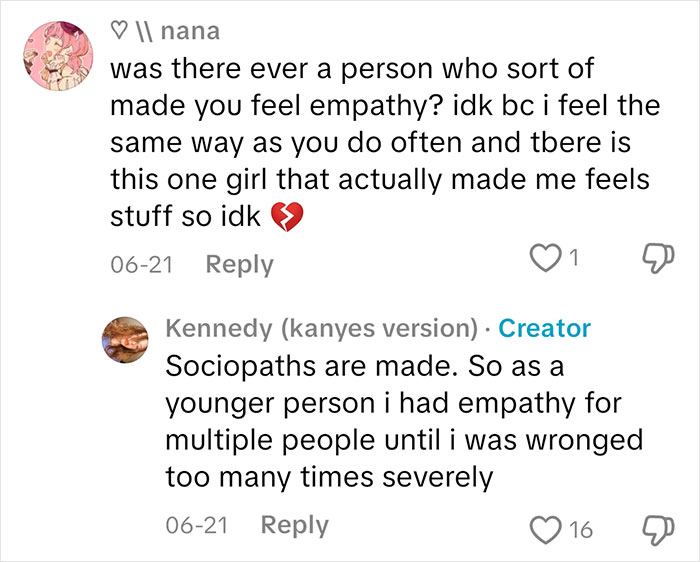Like Kennedy's reply using the heart icon

545,530
